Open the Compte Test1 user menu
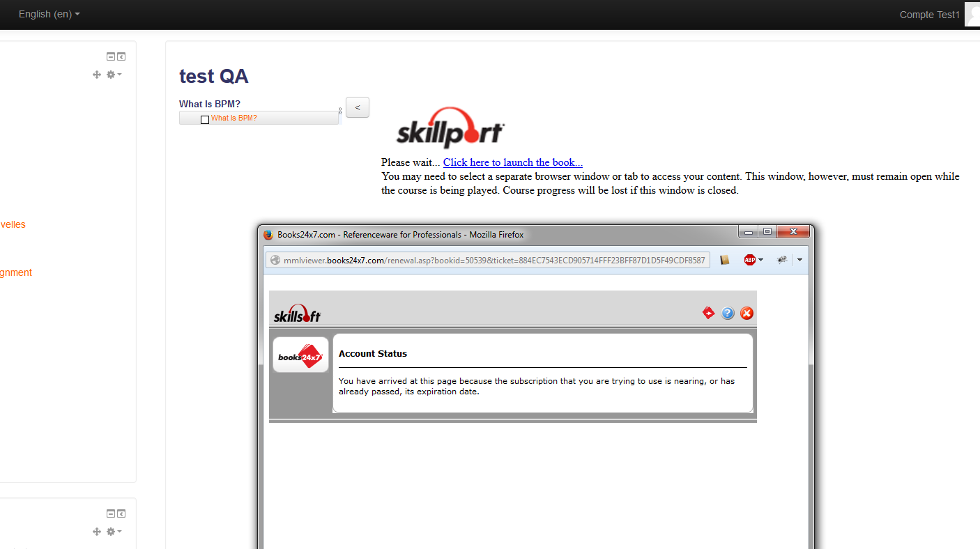This screenshot has width=980, height=549. click(930, 15)
